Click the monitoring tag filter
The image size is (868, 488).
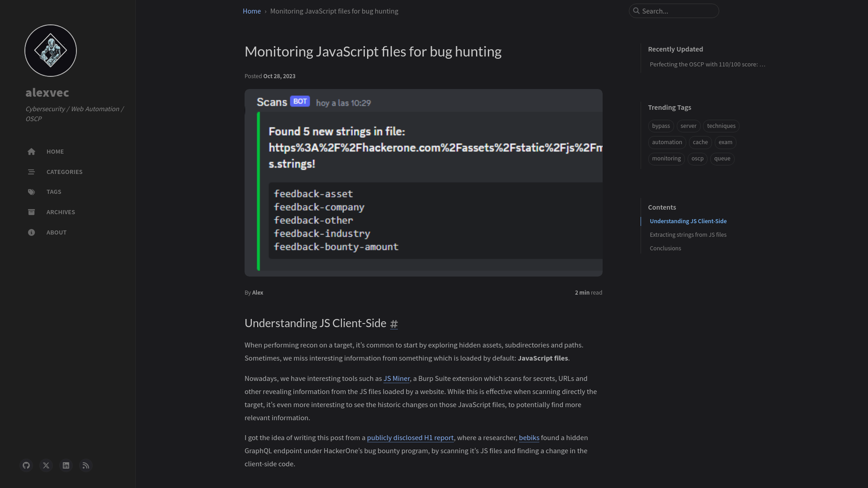[666, 158]
